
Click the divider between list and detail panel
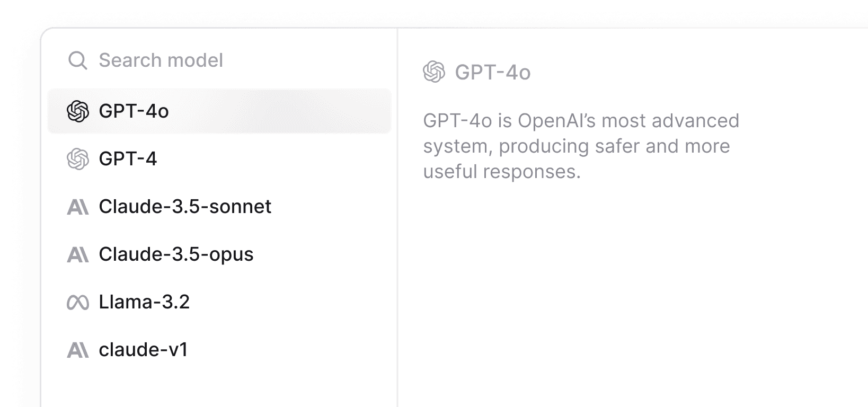(397, 212)
